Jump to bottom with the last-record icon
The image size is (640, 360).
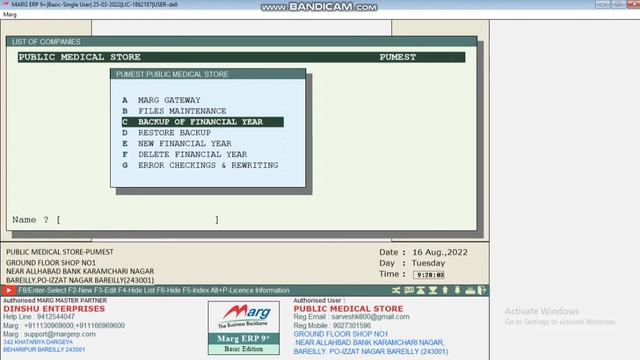433,290
